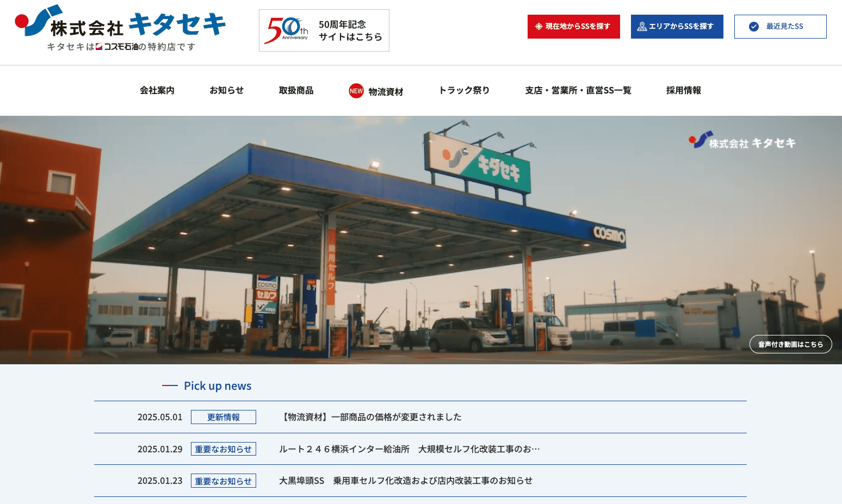Image resolution: width=842 pixels, height=504 pixels.
Task: Click 重要なお知らせ tag on 2025.01.23 row
Action: pyautogui.click(x=224, y=481)
